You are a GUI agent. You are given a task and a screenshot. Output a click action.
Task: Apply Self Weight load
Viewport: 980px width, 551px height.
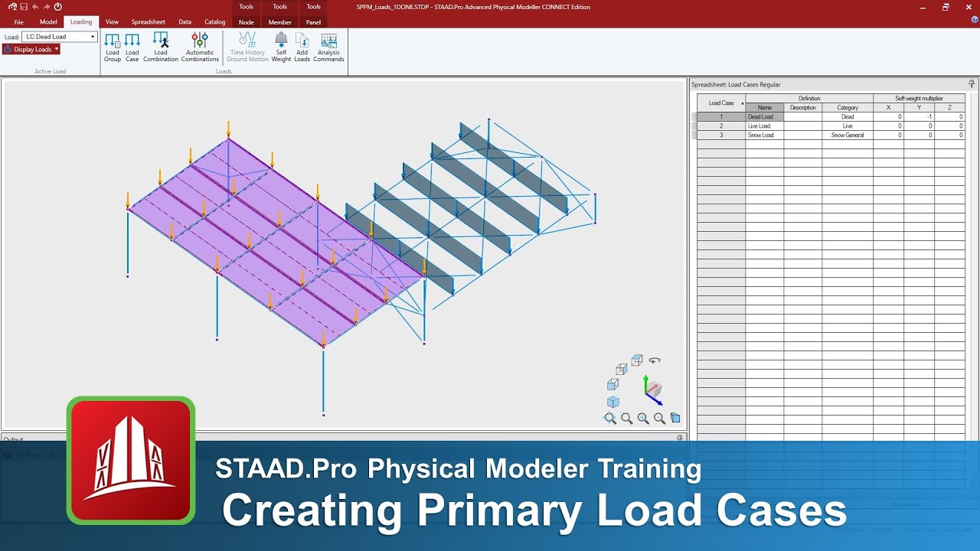pos(281,47)
